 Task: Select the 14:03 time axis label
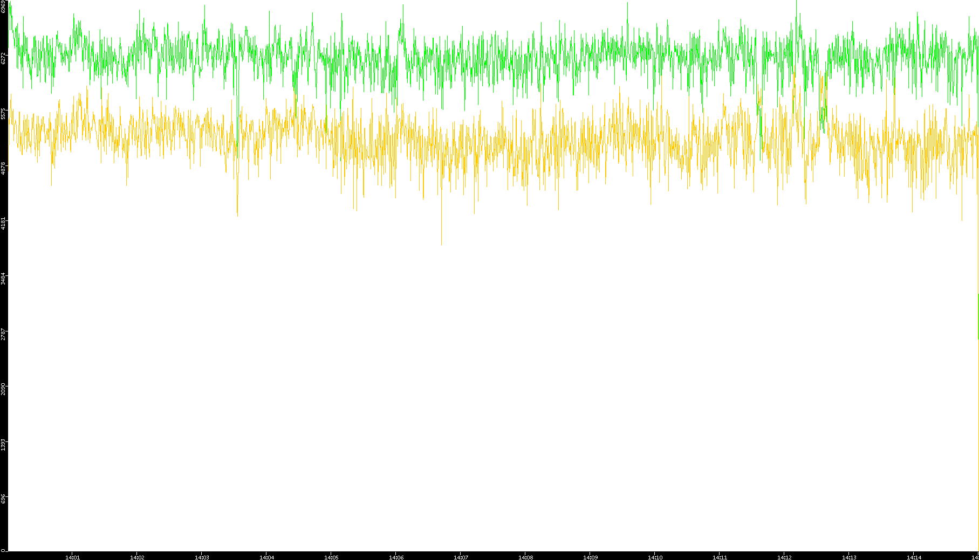point(202,557)
